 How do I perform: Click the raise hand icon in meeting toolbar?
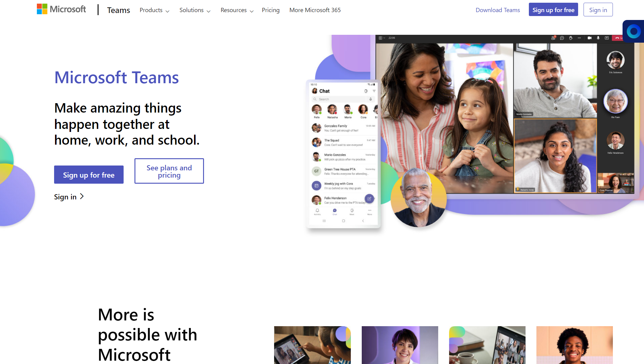coord(571,38)
